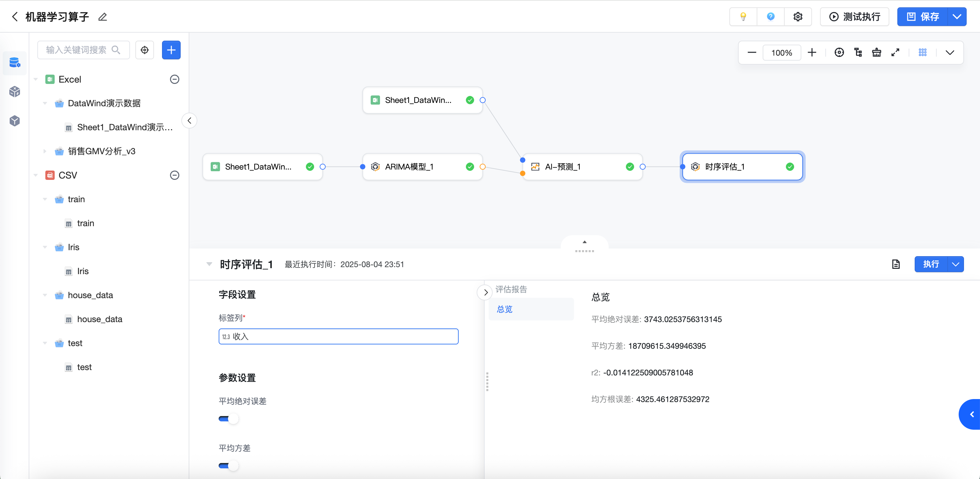Open the model cube icon in the sidebar
980x479 pixels.
click(14, 121)
